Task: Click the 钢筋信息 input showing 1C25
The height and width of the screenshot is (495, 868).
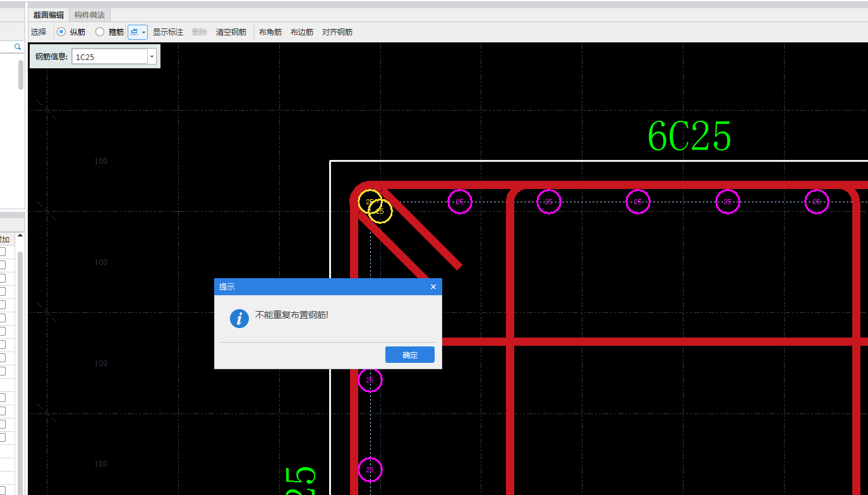Action: (x=110, y=57)
